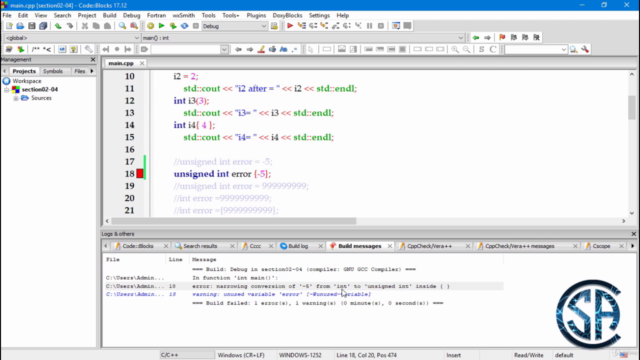Show previous Logs tabs with left arrow
Screen dimensions: 640x360
(106, 246)
